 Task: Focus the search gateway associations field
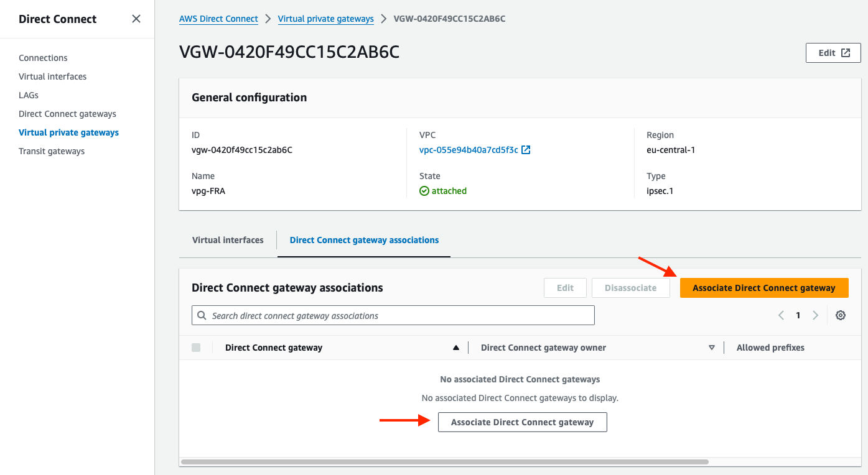[393, 315]
